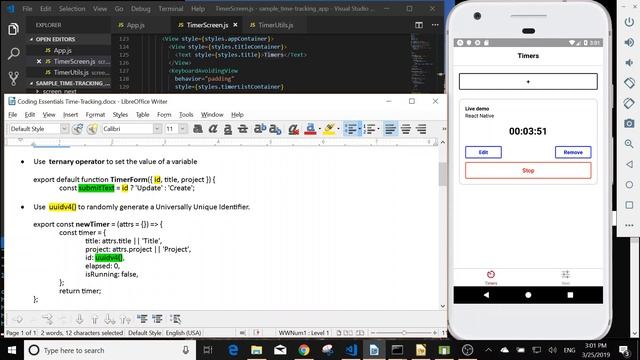Screen dimensions: 640x360
Task: Open the Calibri font name dropdown
Action: click(157, 129)
